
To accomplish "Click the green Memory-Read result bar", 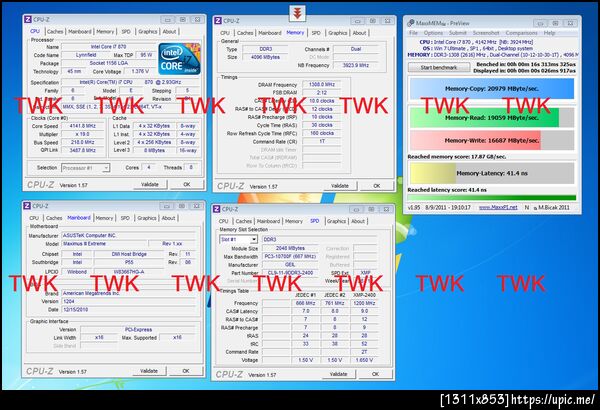I will [492, 118].
